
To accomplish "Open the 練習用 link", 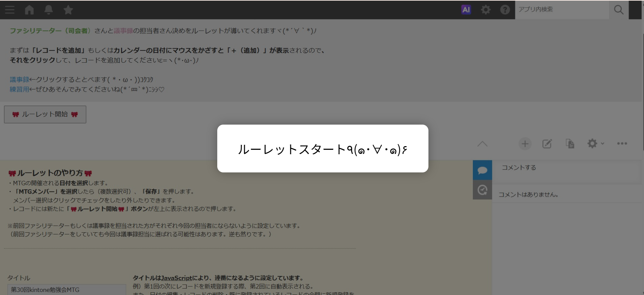I will point(20,90).
